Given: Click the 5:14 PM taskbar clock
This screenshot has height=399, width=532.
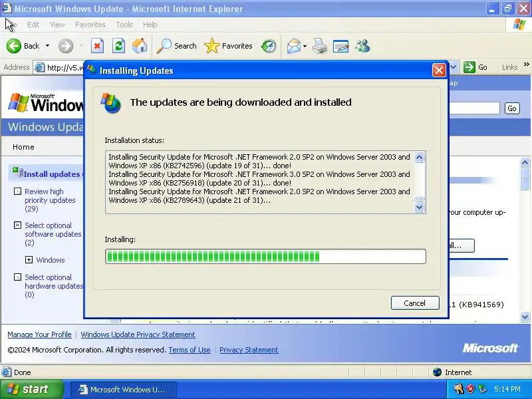Looking at the screenshot, I should (507, 389).
